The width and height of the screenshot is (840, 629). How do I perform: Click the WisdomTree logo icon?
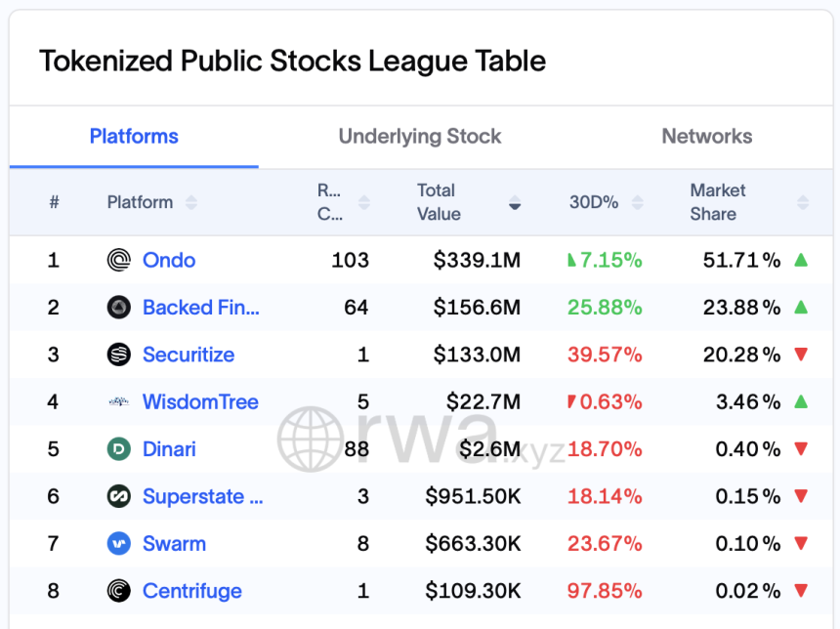tap(118, 401)
